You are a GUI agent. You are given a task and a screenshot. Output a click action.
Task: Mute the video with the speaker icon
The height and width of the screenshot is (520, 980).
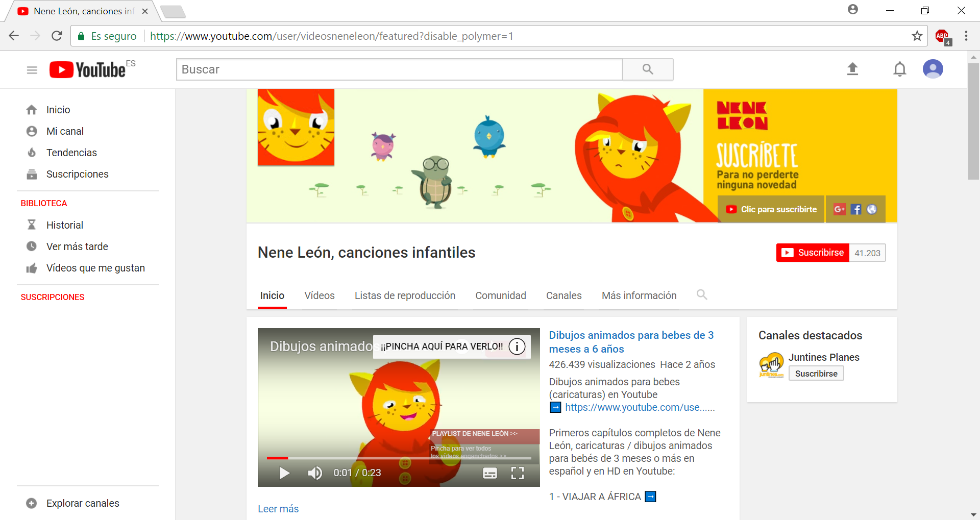pyautogui.click(x=315, y=473)
